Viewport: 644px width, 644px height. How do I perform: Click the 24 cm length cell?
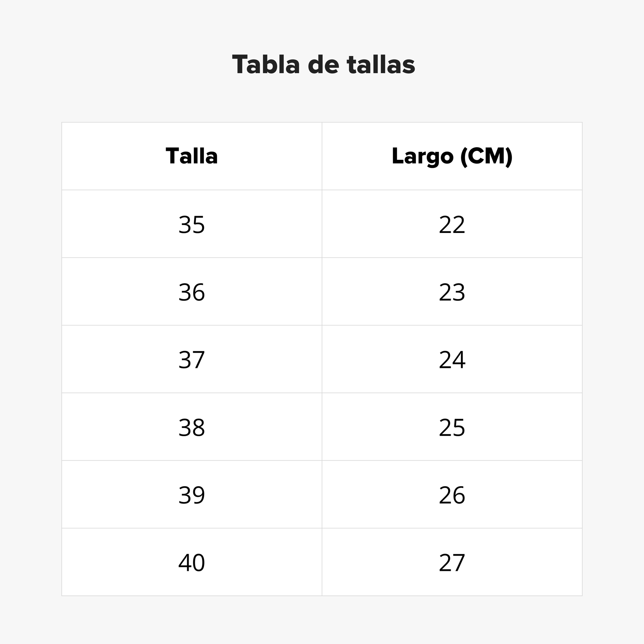(x=452, y=360)
